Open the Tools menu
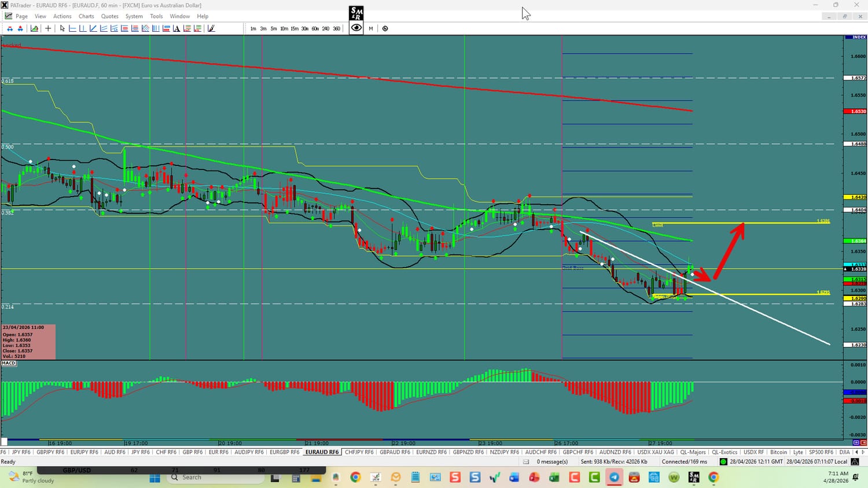This screenshot has height=488, width=868. tap(156, 16)
